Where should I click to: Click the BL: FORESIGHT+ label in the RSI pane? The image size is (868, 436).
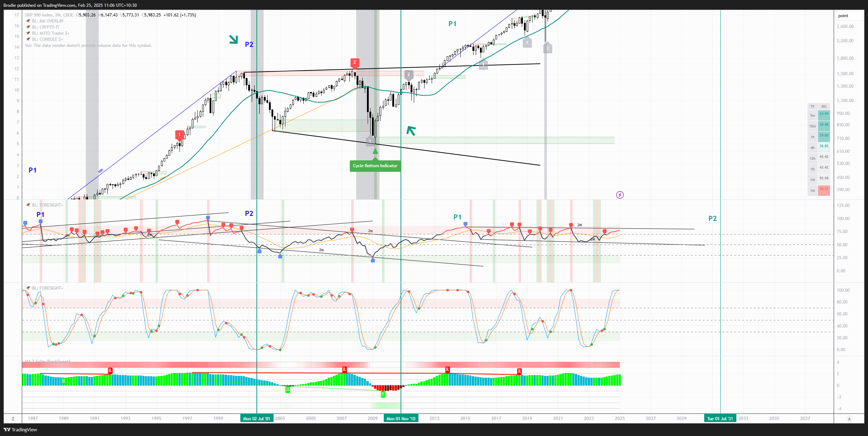pyautogui.click(x=48, y=205)
